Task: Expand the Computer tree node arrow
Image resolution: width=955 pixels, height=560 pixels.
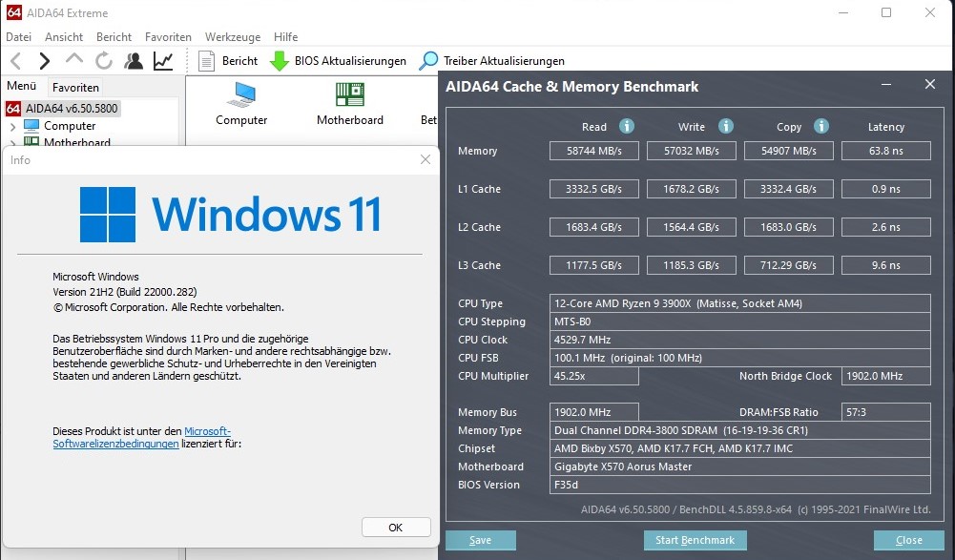Action: 12,127
